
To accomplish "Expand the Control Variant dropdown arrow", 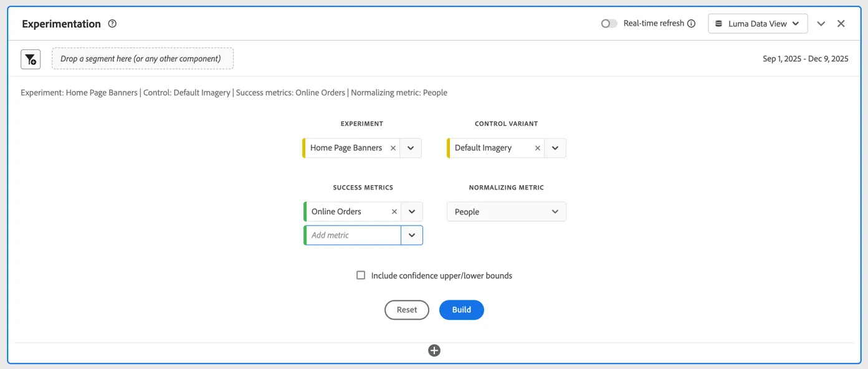I will [555, 148].
